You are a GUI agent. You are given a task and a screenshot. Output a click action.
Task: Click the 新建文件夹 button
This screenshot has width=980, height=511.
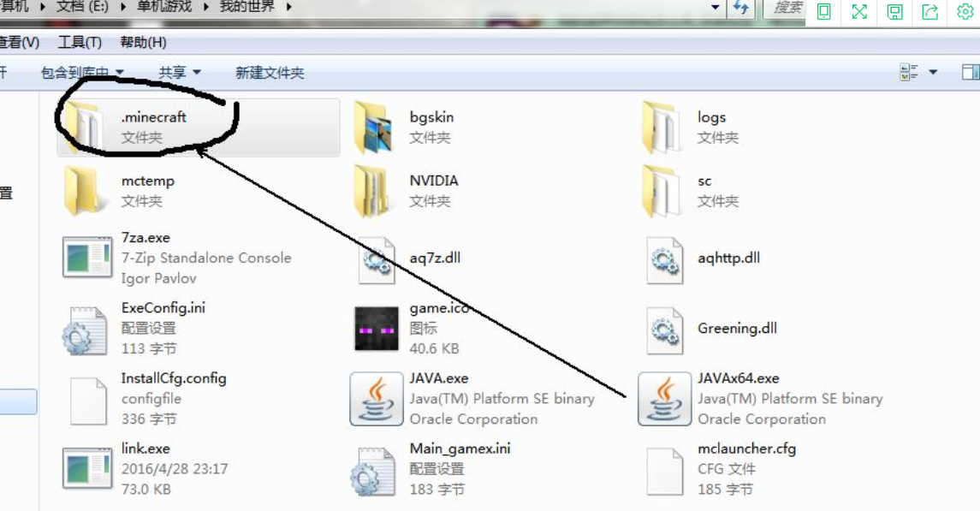(x=270, y=73)
